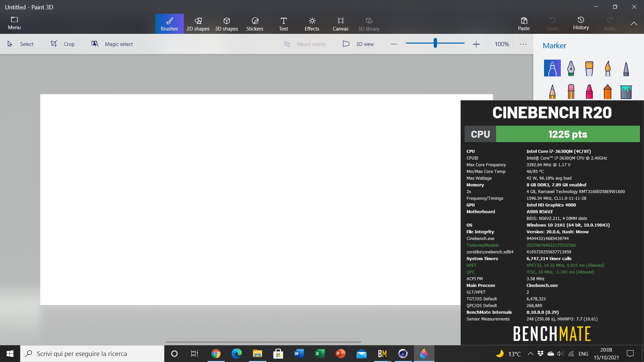Open the Windows Start menu

[10, 354]
